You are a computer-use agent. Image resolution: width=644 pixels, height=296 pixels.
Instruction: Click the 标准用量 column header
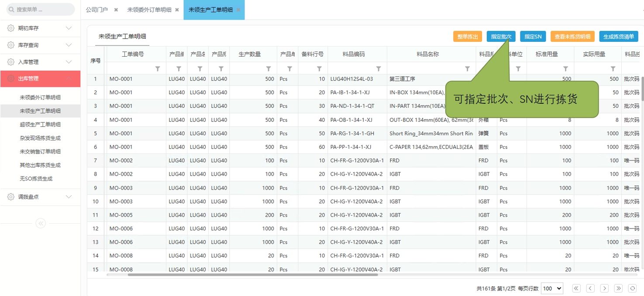coord(547,54)
